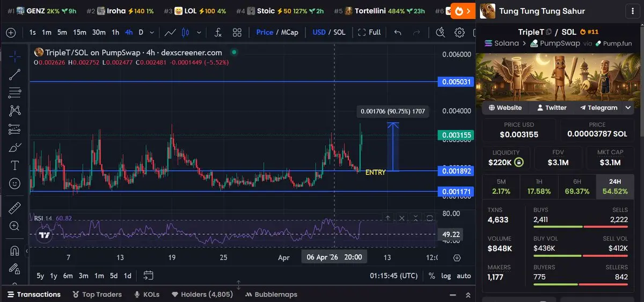Click the 0.005031 price line label
Screen dimensions: 644x302
(456, 82)
